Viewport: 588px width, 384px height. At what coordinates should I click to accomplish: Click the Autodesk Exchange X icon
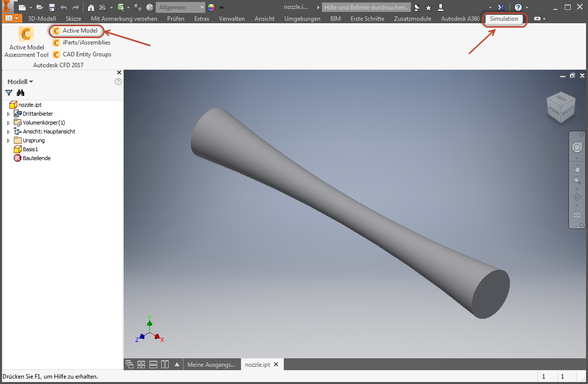500,7
